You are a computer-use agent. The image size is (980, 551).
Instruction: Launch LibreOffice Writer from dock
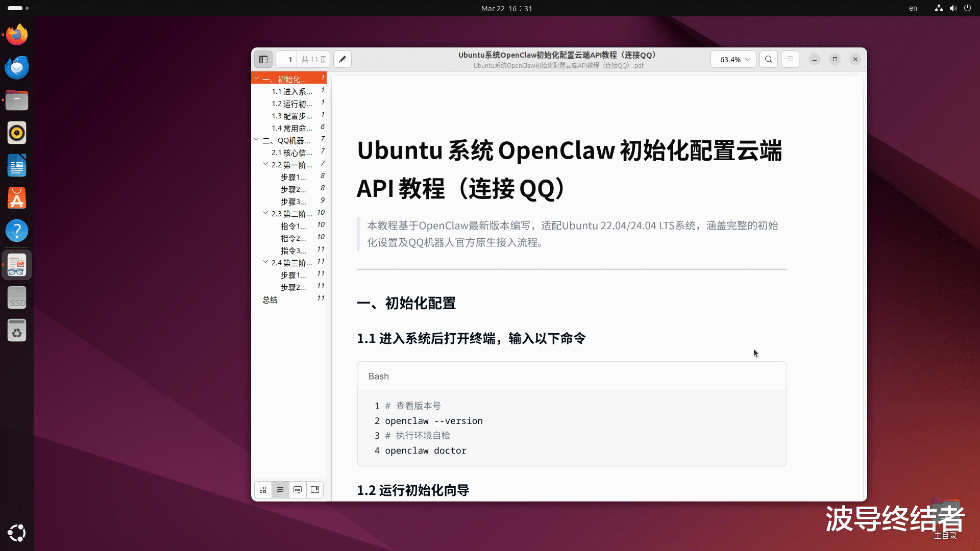[x=17, y=166]
